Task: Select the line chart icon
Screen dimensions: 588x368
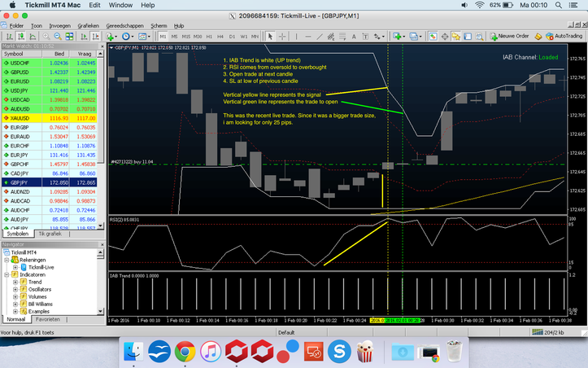Action: (33, 37)
